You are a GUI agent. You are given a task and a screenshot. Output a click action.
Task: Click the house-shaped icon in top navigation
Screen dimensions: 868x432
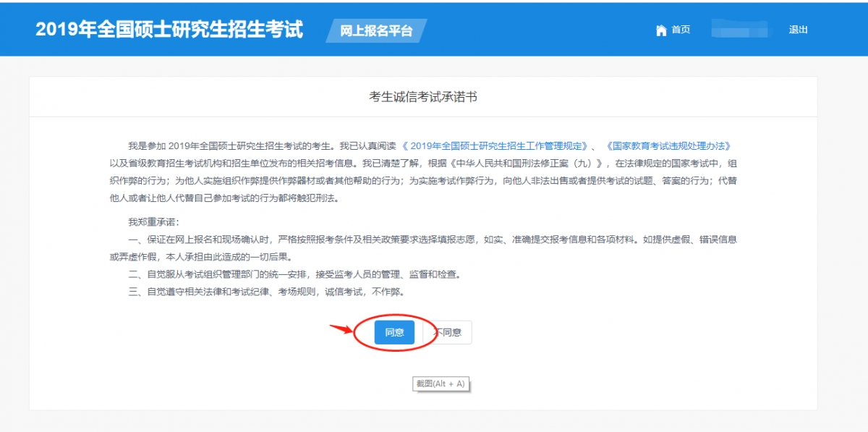[x=661, y=30]
